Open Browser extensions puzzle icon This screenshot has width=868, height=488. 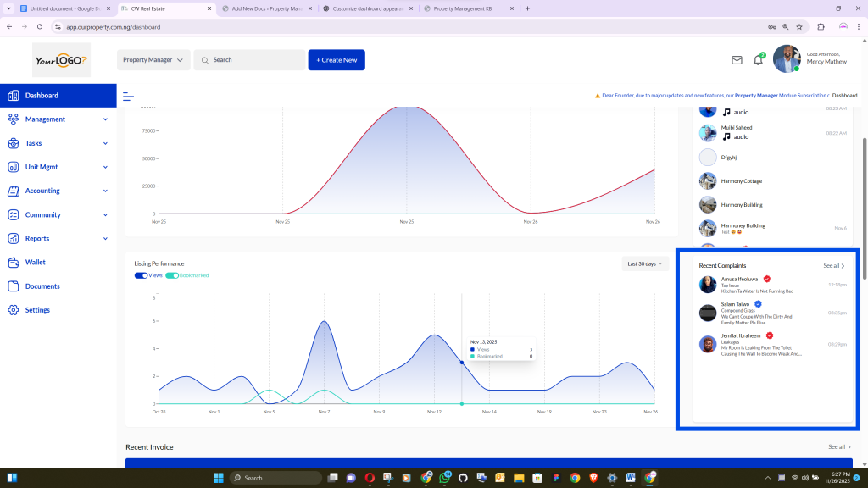coord(821,26)
